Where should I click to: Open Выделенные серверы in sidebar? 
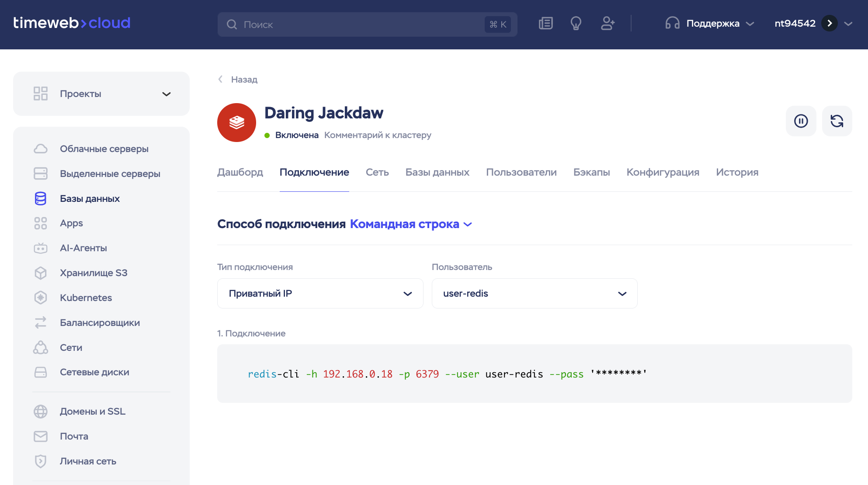pyautogui.click(x=110, y=173)
